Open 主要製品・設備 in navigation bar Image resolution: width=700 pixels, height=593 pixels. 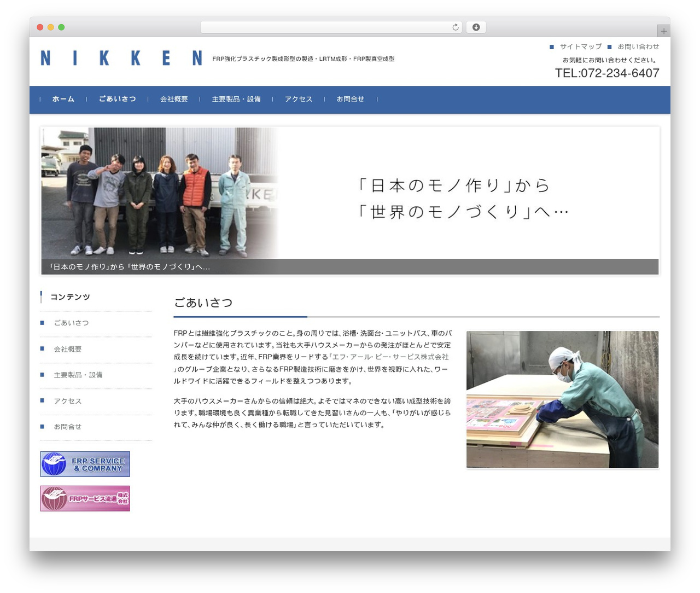point(236,99)
